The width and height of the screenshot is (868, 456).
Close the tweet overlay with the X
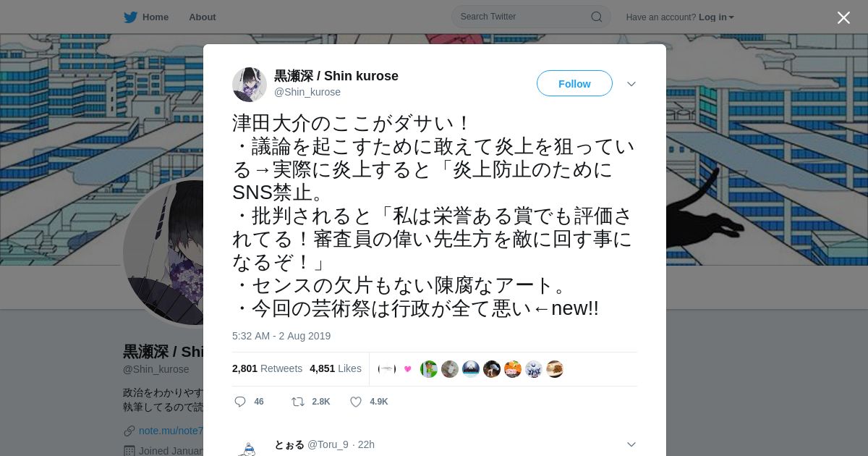pyautogui.click(x=843, y=17)
